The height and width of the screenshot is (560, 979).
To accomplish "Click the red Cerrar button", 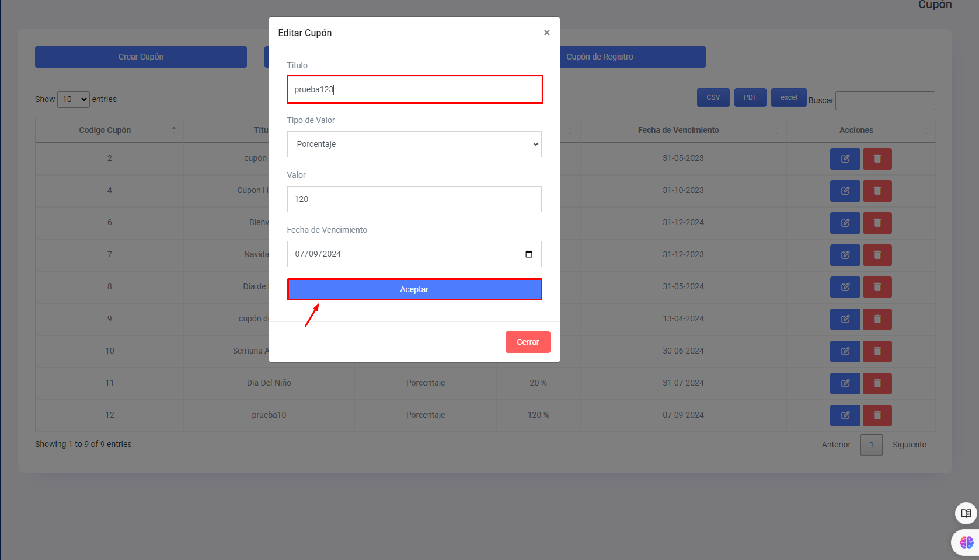I will tap(527, 342).
